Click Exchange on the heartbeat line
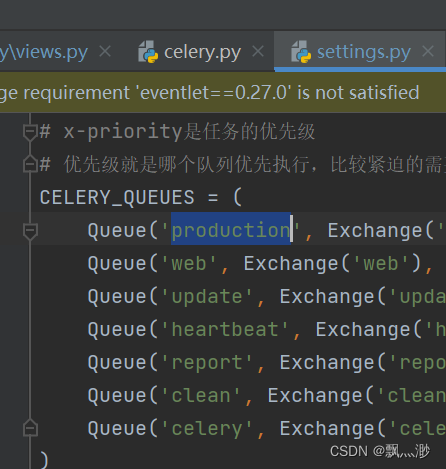 pos(363,329)
